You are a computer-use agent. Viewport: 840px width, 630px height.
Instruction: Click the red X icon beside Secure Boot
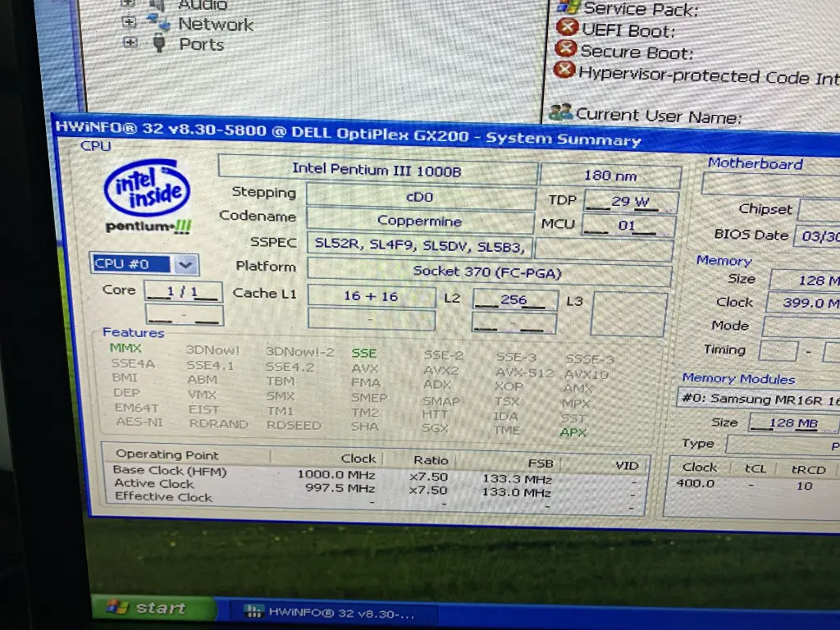tap(566, 48)
